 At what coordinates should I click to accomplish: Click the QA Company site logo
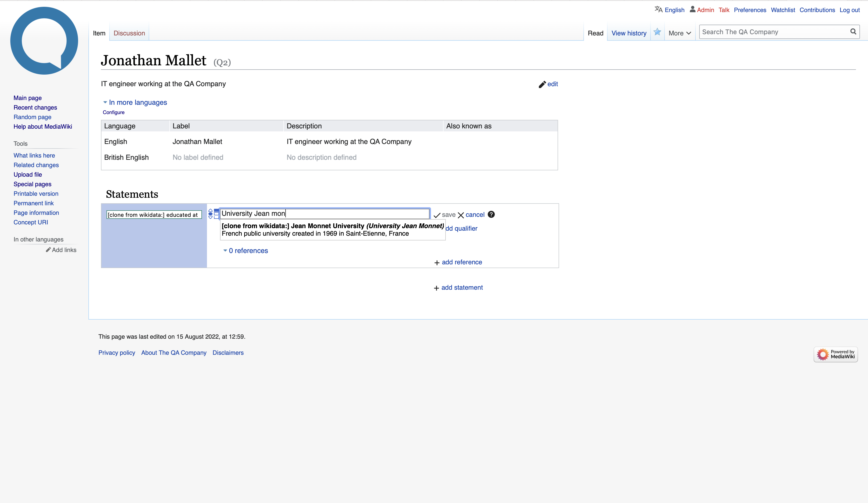(44, 41)
